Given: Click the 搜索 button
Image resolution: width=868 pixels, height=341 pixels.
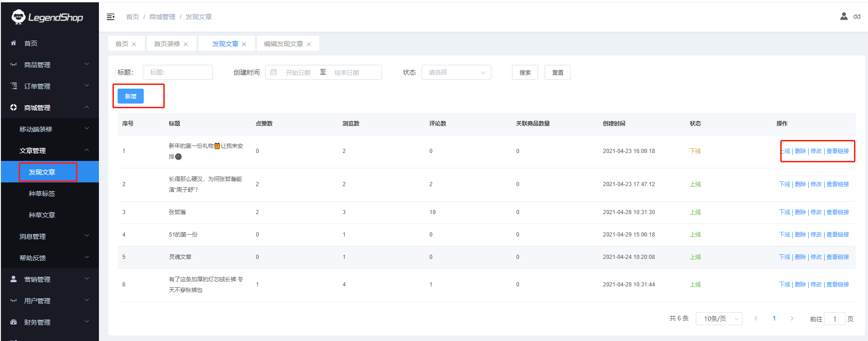Looking at the screenshot, I should (525, 72).
